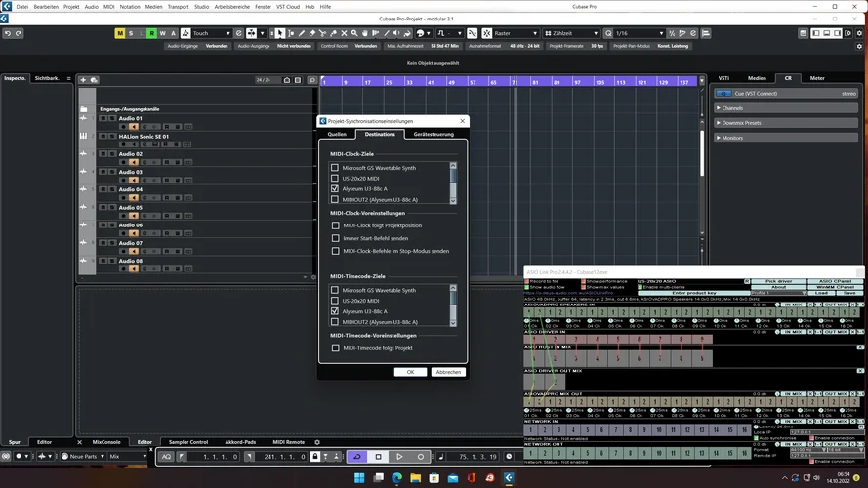
Task: Start recording with the Record button
Action: coord(421,456)
